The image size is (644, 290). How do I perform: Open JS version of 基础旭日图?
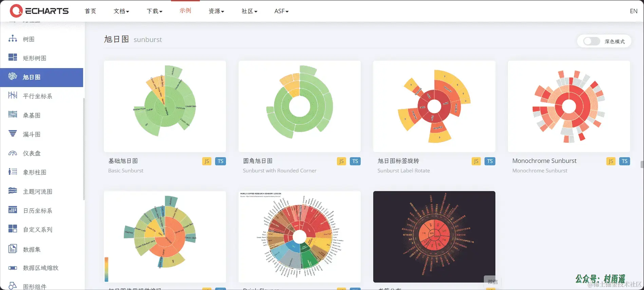[207, 161]
